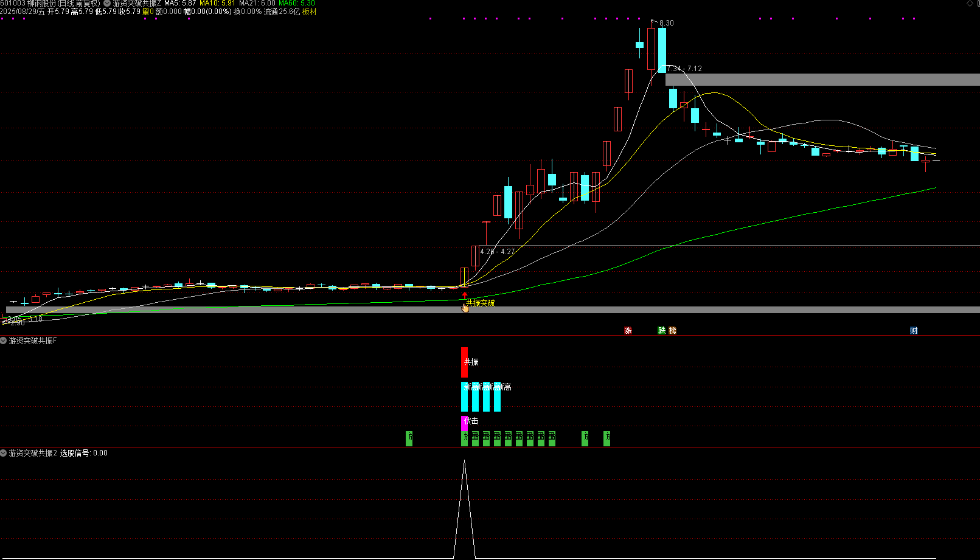Click the 选股信号 spike peak
The width and height of the screenshot is (980, 560).
[x=464, y=461]
